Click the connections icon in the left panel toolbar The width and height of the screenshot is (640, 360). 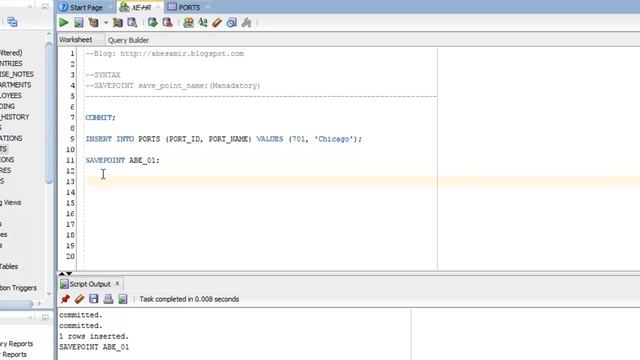12,22
